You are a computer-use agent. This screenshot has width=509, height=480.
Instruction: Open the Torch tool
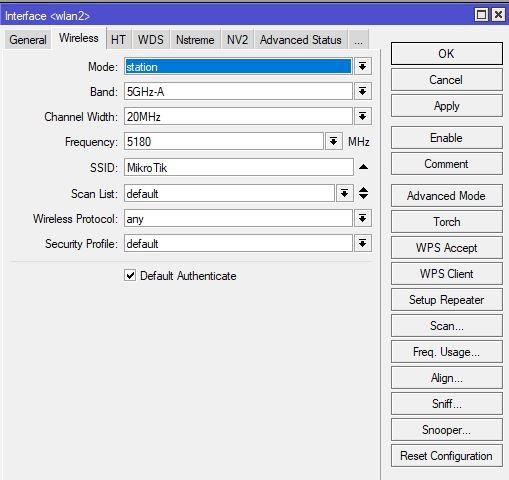coord(446,222)
